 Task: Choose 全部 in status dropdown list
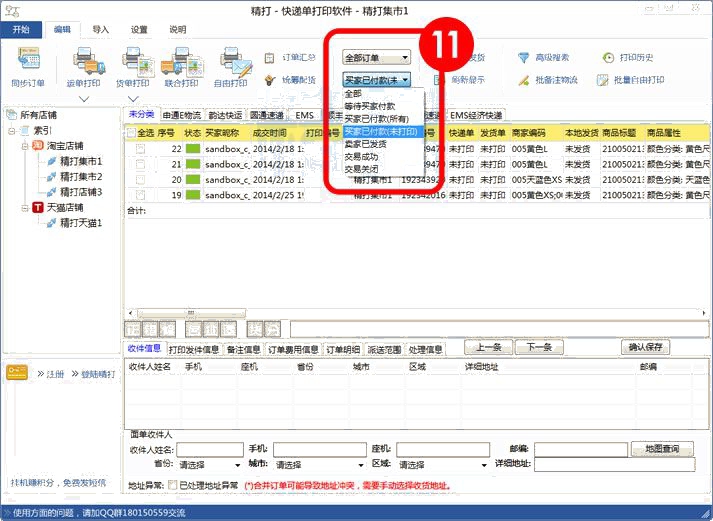pos(383,94)
